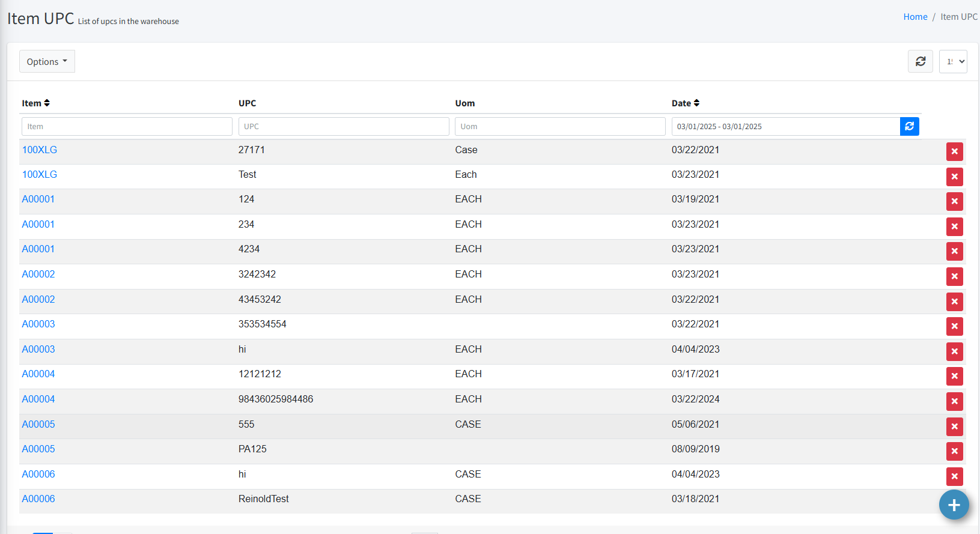
Task: Click the refresh icon in the top toolbar
Action: [x=920, y=61]
